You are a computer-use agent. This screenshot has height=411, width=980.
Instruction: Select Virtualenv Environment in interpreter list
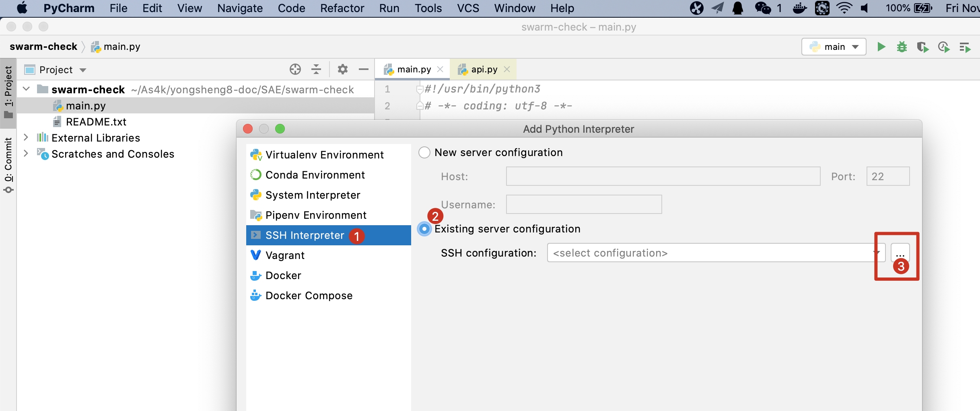point(328,155)
